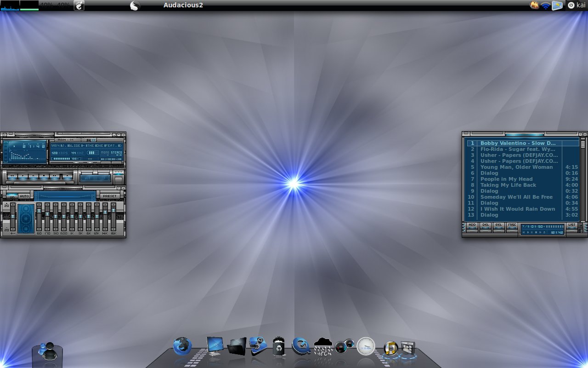
Task: Select track 12 'I Wish It Would Rain Down'
Action: coord(523,209)
